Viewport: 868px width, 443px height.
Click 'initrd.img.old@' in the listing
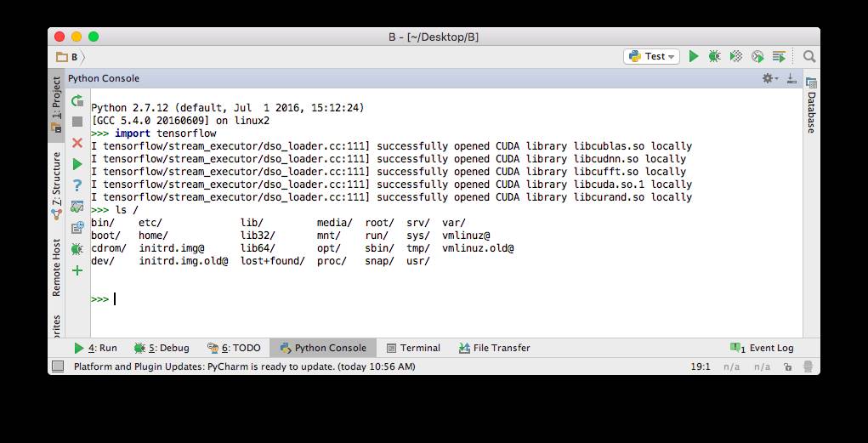(x=184, y=261)
